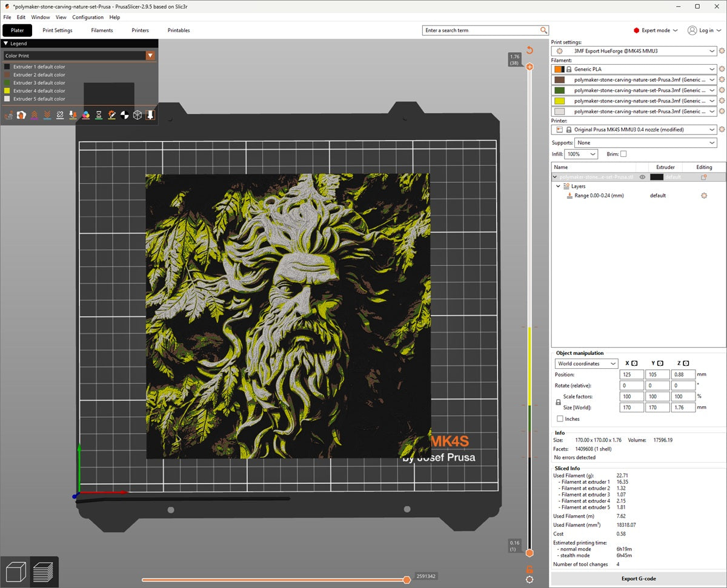Click X position field showing 125
This screenshot has width=727, height=588.
pos(632,375)
